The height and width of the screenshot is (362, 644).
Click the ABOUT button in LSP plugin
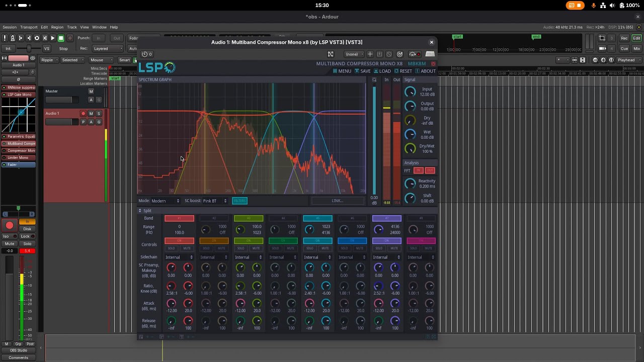(426, 71)
